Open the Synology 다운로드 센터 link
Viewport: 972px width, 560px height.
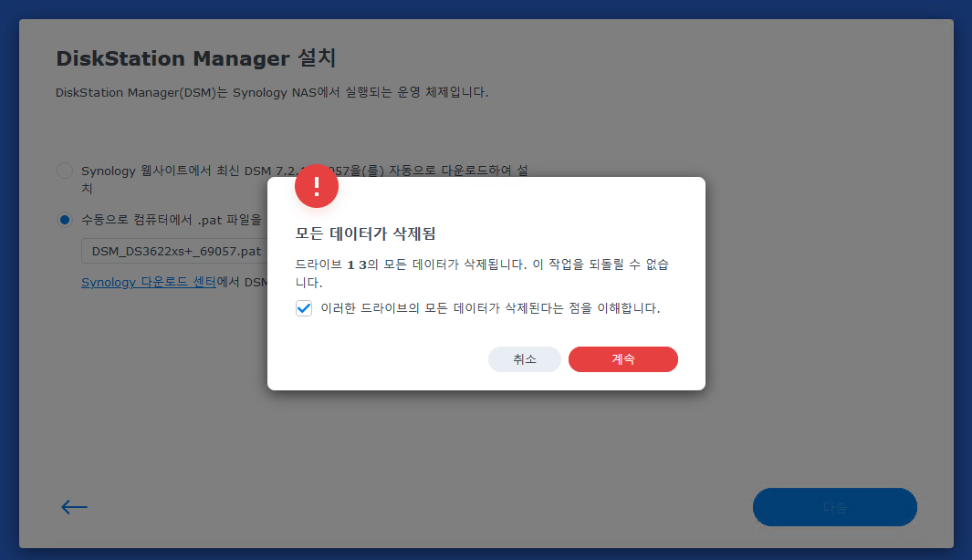149,282
